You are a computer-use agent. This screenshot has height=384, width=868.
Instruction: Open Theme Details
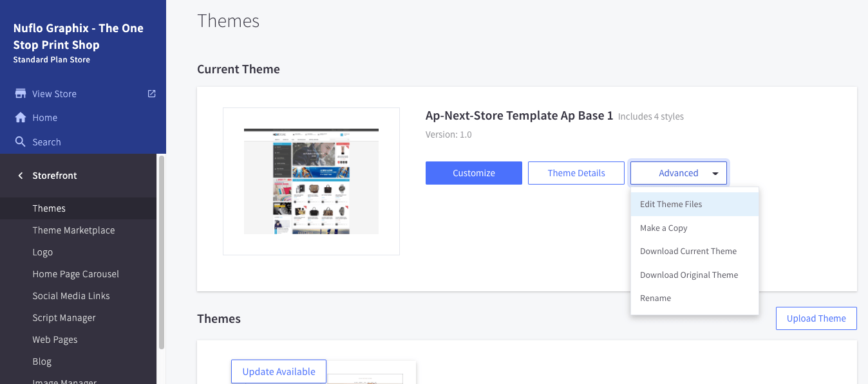click(576, 173)
